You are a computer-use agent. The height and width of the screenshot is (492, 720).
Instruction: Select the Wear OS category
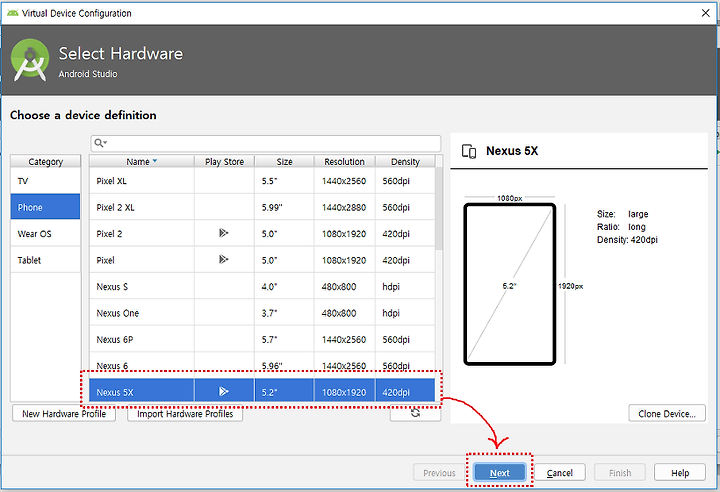45,233
